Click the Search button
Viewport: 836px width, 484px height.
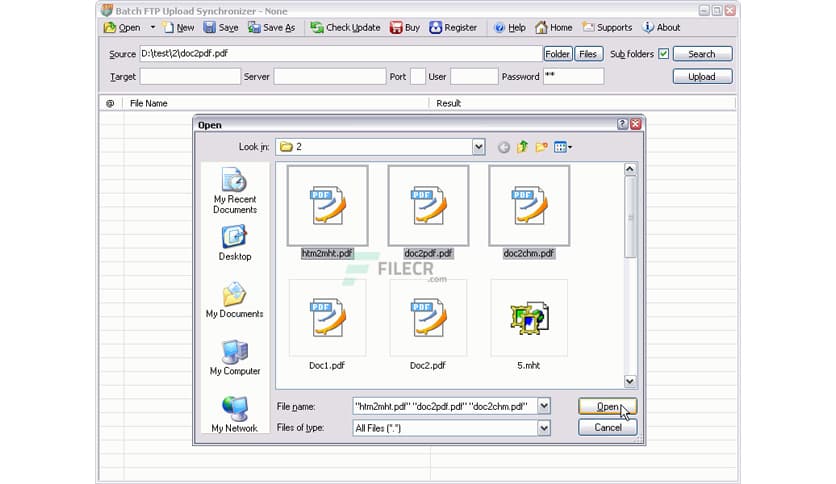[702, 54]
